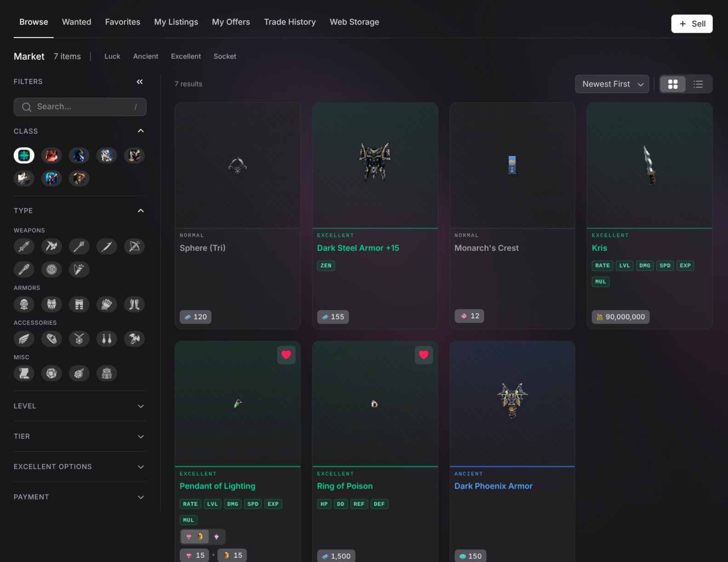
Task: Filter by earrings accessory type
Action: click(x=107, y=339)
